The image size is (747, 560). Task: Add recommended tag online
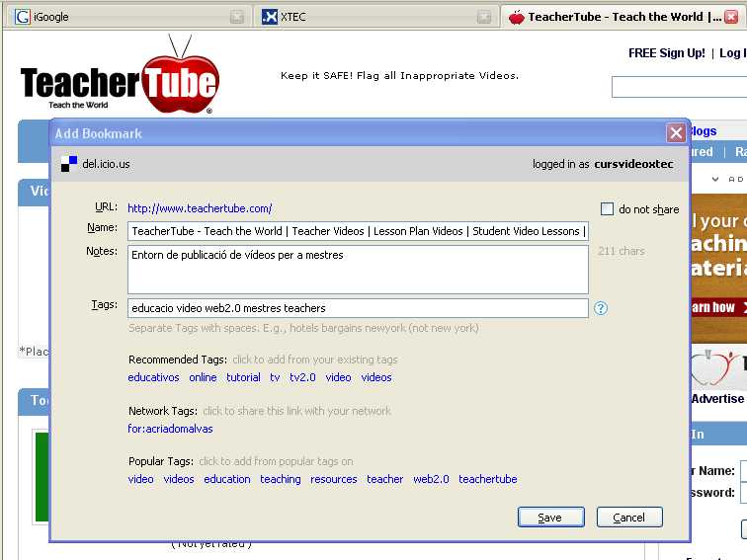point(203,377)
